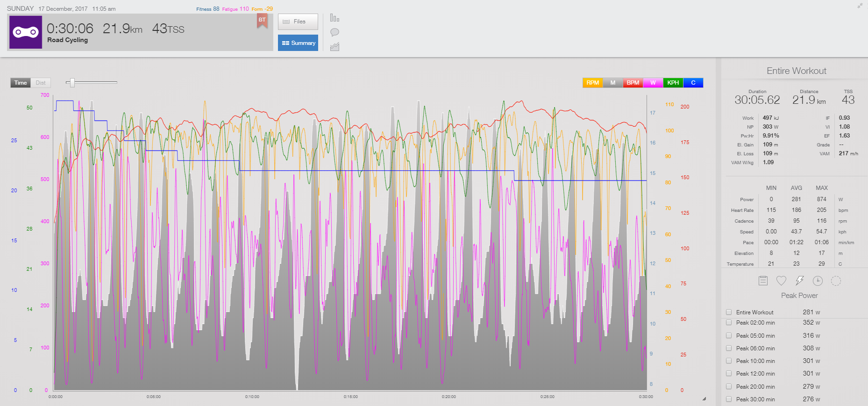Click the dashed circle icon
The width and height of the screenshot is (868, 406).
(836, 281)
